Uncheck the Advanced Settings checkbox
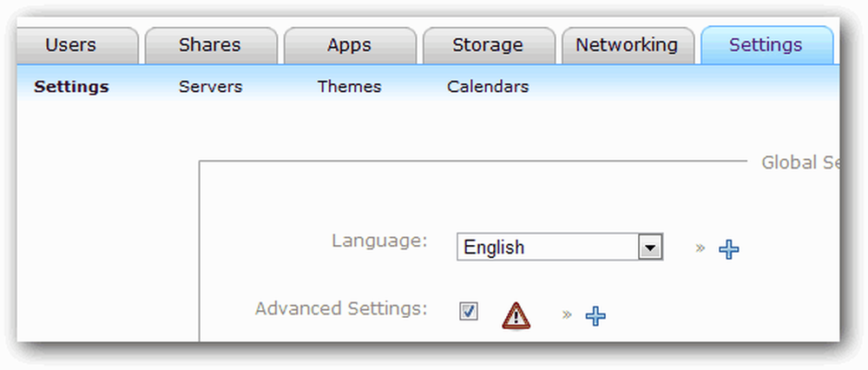 [x=469, y=311]
